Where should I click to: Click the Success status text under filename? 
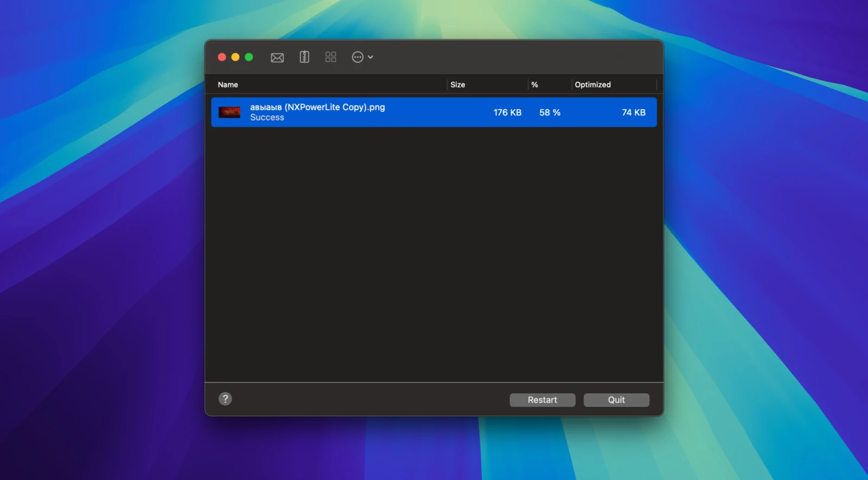point(267,117)
